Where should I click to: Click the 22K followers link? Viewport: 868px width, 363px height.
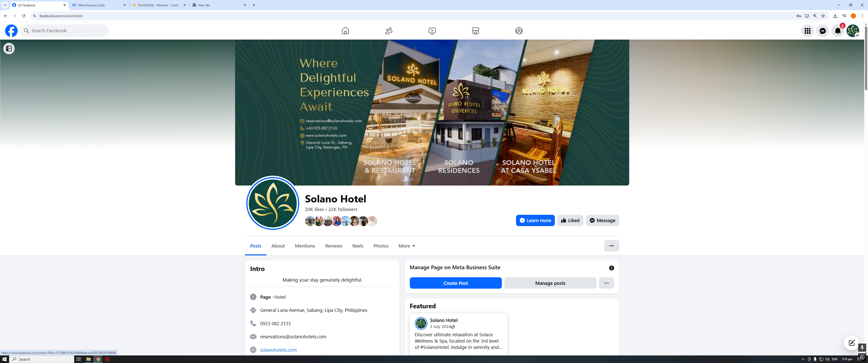343,209
